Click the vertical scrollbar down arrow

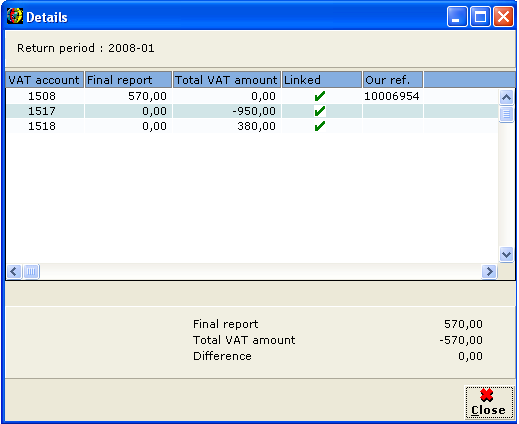point(506,255)
